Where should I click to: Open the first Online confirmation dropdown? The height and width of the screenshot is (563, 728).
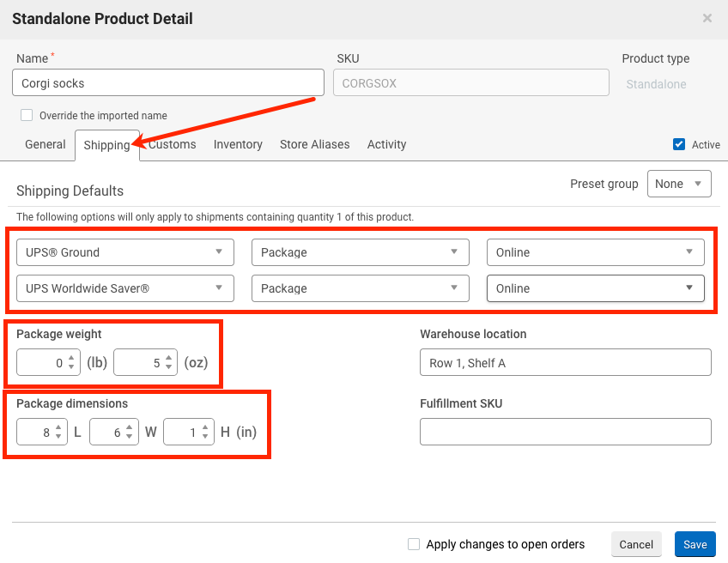(595, 252)
